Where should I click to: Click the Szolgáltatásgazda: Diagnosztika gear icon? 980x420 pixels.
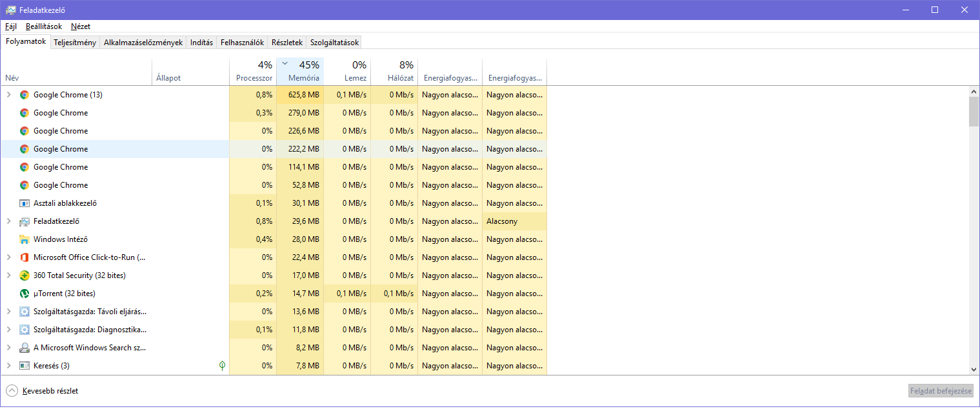coord(25,330)
